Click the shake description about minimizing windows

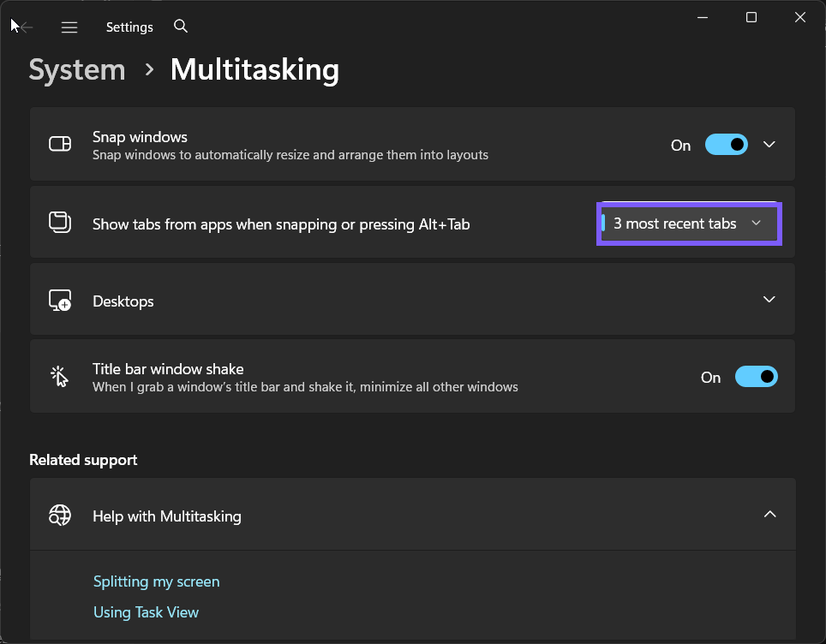point(306,387)
